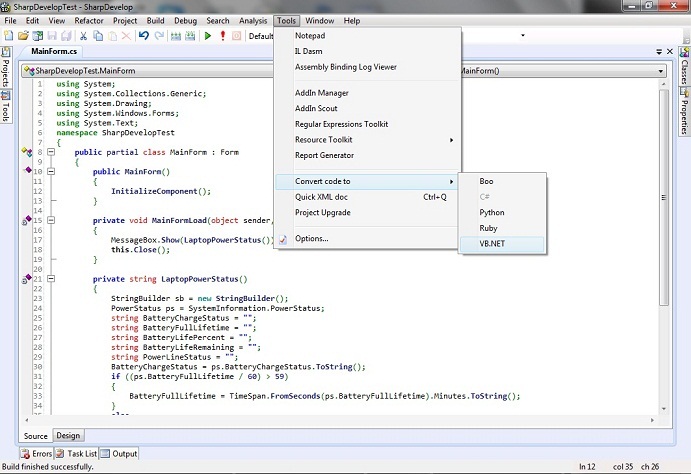Click the Options menu item icon
Image resolution: width=691 pixels, height=474 pixels.
pos(283,239)
